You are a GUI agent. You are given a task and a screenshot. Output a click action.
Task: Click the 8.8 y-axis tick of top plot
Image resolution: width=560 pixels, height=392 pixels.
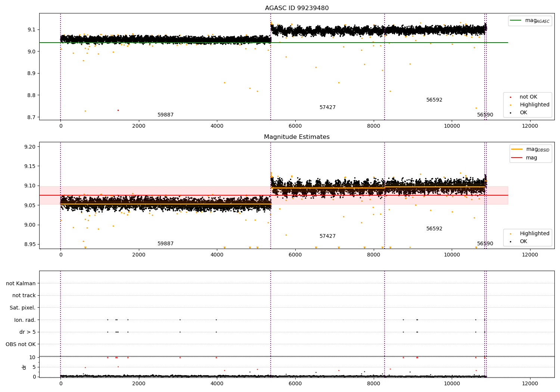[31, 95]
